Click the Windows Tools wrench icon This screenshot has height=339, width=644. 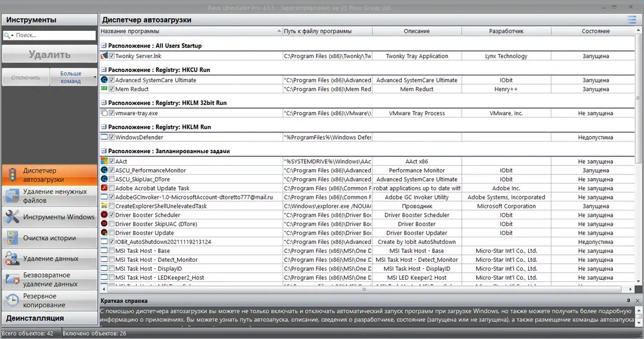[12, 217]
